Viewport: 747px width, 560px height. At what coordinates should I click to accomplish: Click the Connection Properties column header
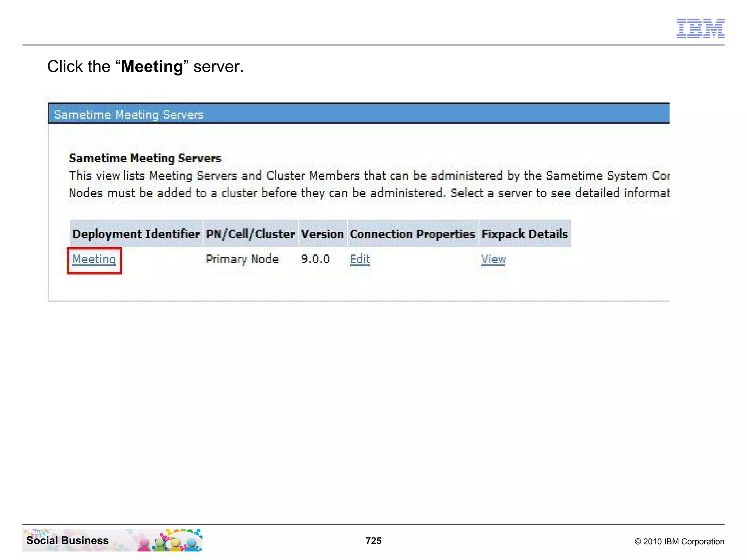tap(413, 234)
